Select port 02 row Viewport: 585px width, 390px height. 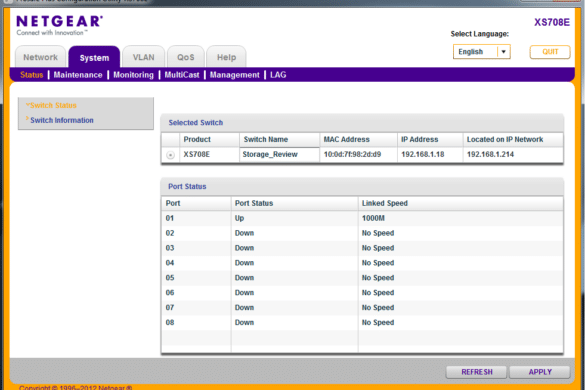pos(362,233)
